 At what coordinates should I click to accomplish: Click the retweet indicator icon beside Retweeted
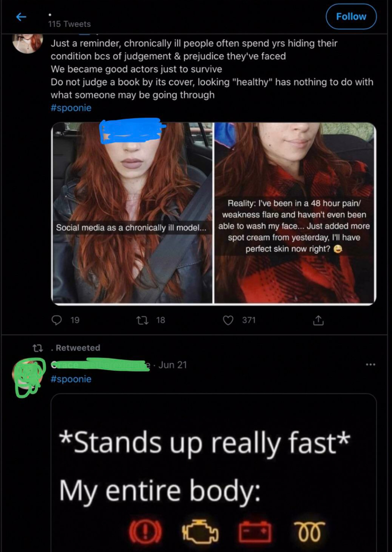click(38, 348)
